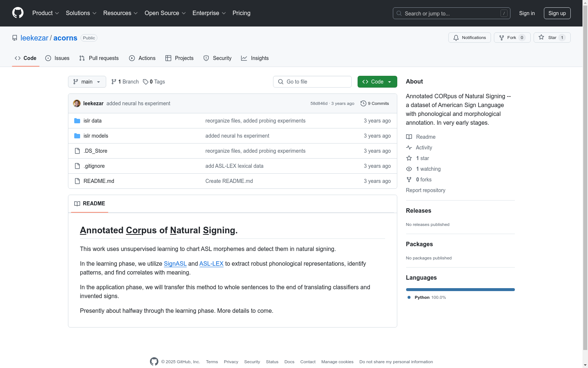The height and width of the screenshot is (368, 588).
Task: View the 1 star stargazers link
Action: point(417,158)
